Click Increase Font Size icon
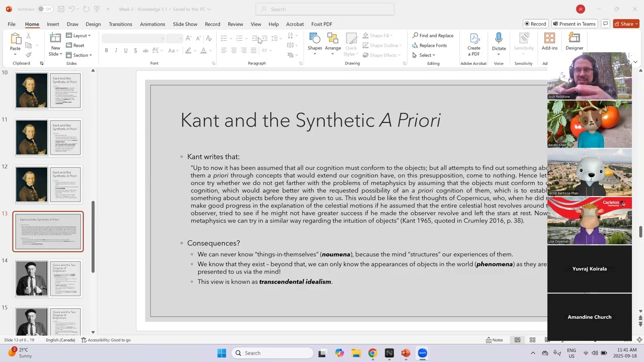Viewport: 644px width, 362px height. (188, 38)
